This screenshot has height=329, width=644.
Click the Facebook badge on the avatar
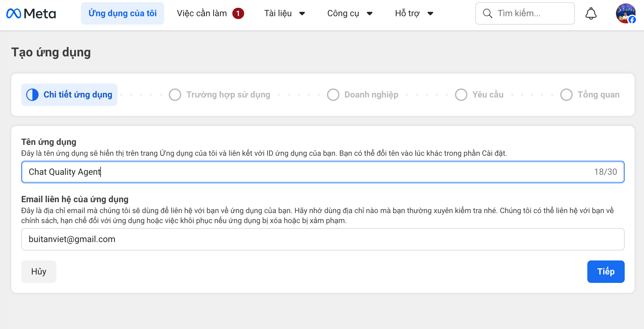point(632,19)
